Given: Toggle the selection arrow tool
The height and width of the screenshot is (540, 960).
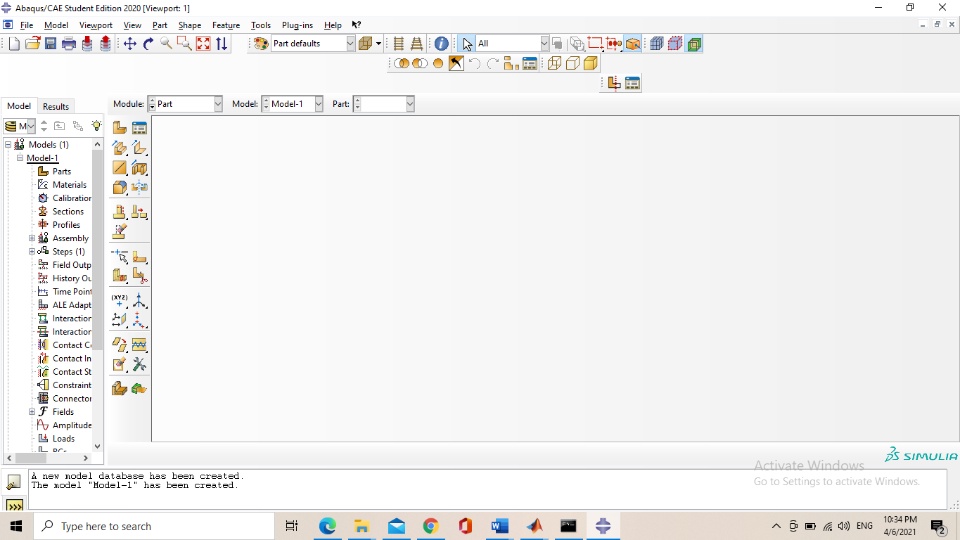Looking at the screenshot, I should point(467,43).
